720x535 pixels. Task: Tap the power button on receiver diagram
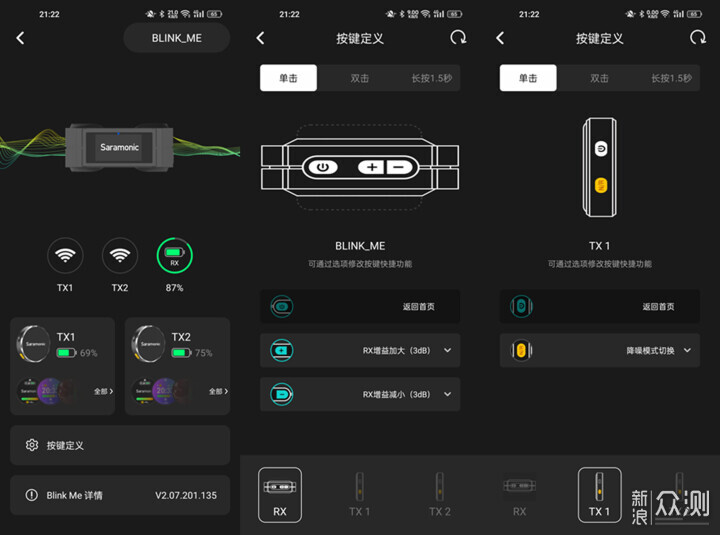[323, 167]
